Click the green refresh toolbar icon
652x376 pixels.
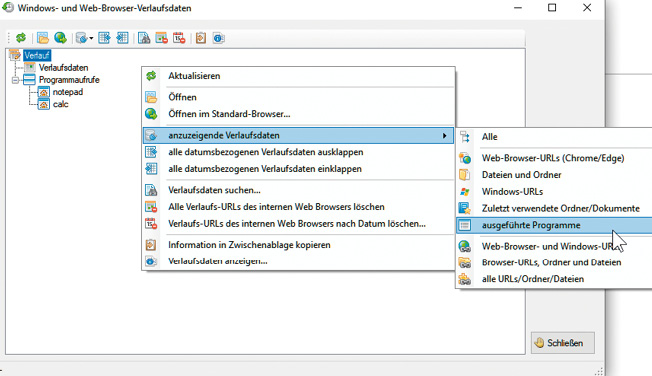21,38
